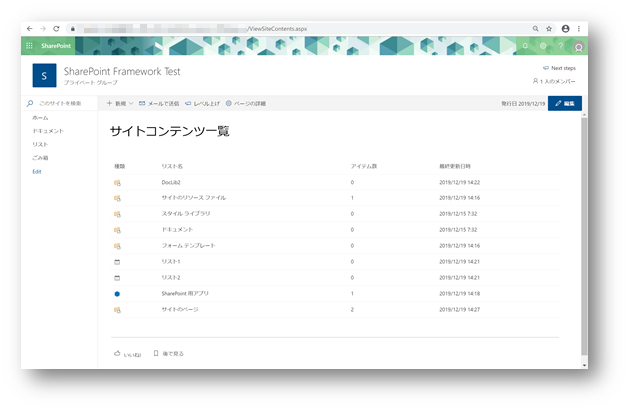The image size is (630, 411).
Task: Click the ドキュメント name in the table
Action: pos(177,229)
